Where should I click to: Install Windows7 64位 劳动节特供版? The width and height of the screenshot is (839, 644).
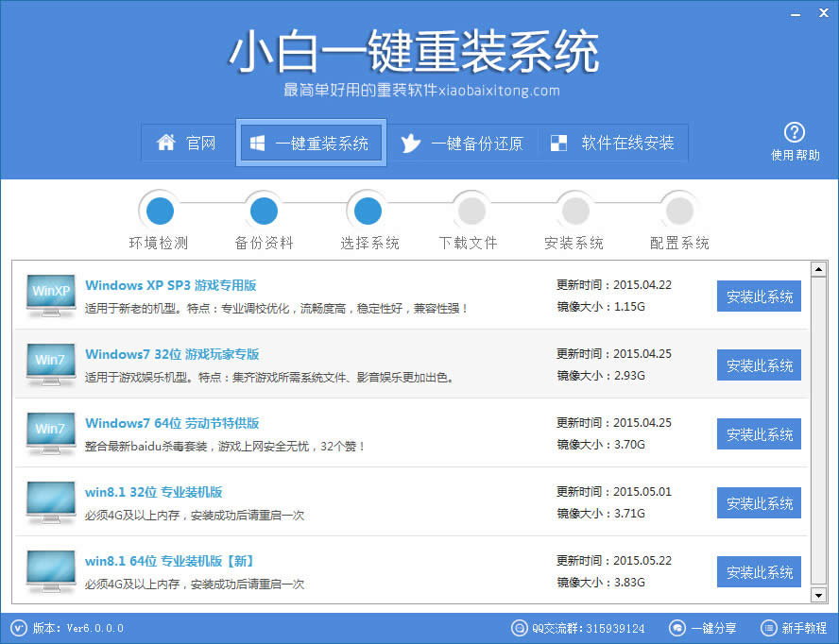(x=759, y=434)
